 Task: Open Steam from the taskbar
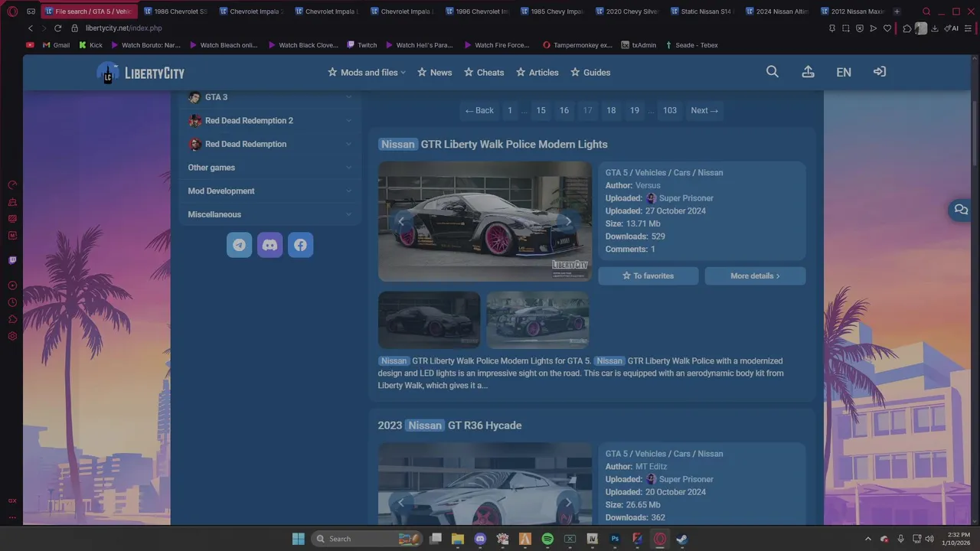pos(681,539)
